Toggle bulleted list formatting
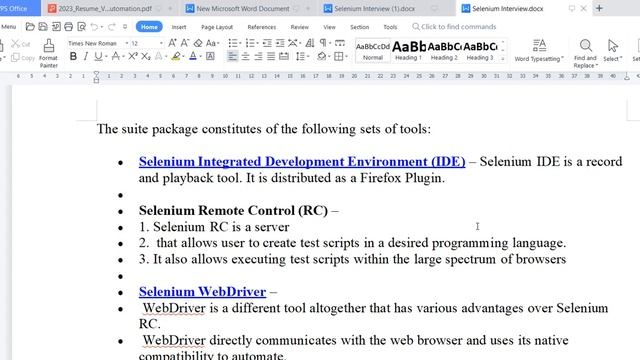The height and width of the screenshot is (360, 640). 233,43
